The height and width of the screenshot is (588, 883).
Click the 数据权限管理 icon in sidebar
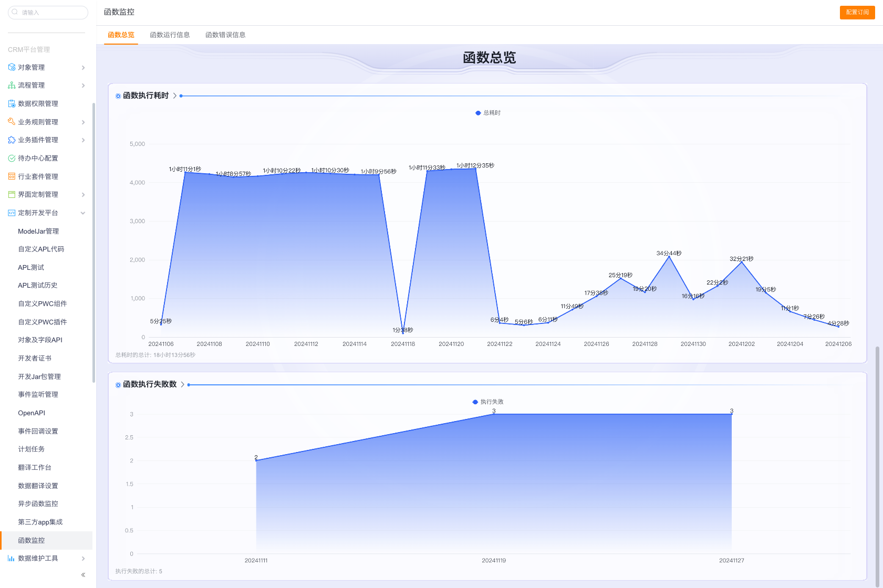(12, 103)
